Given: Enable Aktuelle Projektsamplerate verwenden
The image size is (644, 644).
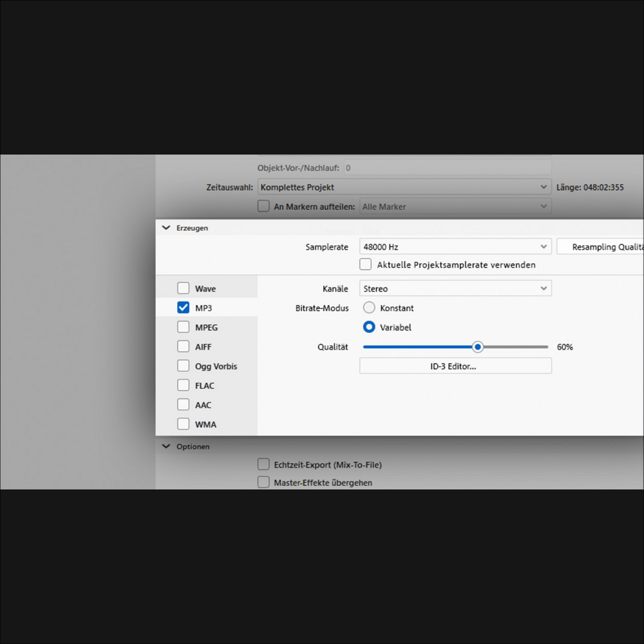Looking at the screenshot, I should pos(366,265).
